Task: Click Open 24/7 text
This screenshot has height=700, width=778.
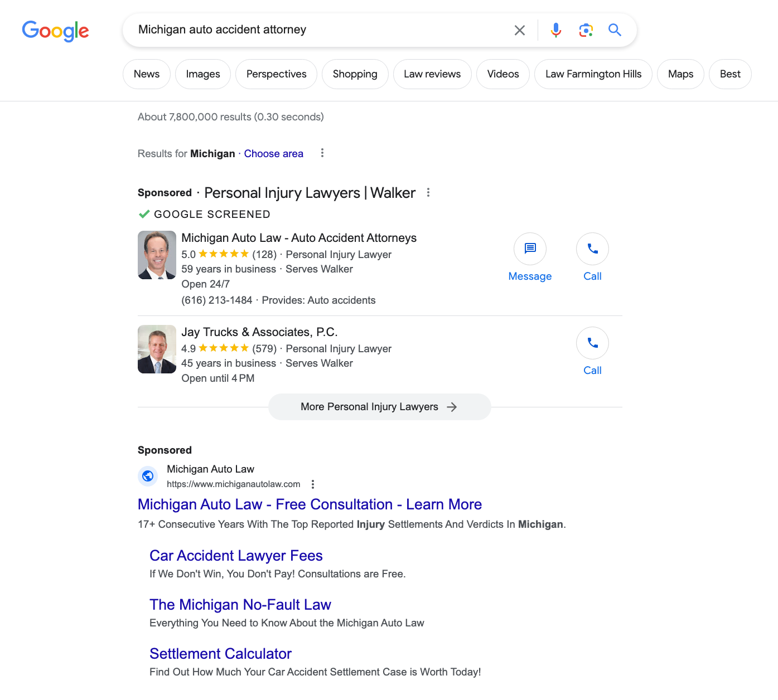Action: tap(206, 284)
